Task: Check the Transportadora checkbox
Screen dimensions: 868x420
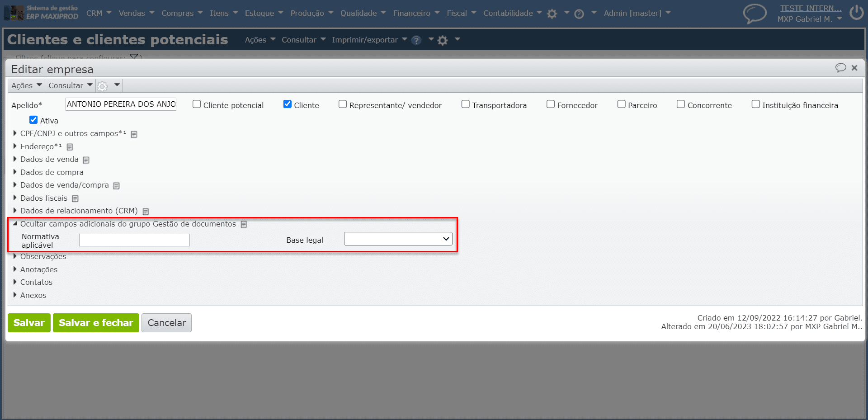Action: (466, 104)
